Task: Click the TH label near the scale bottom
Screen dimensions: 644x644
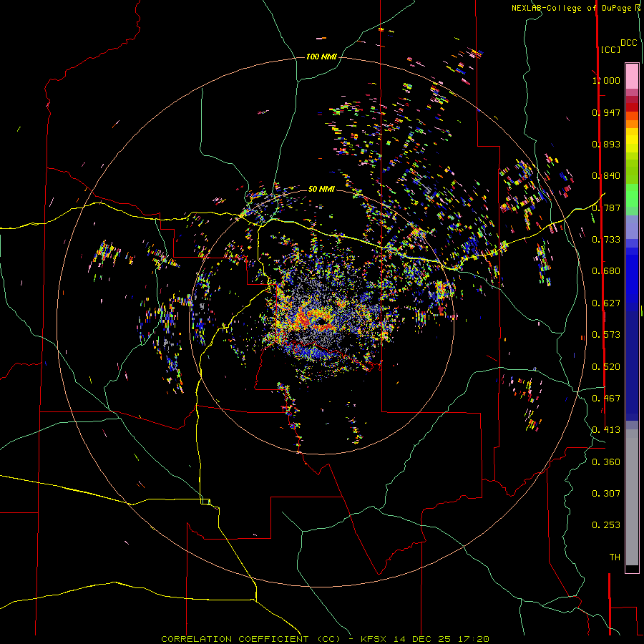Action: [615, 557]
